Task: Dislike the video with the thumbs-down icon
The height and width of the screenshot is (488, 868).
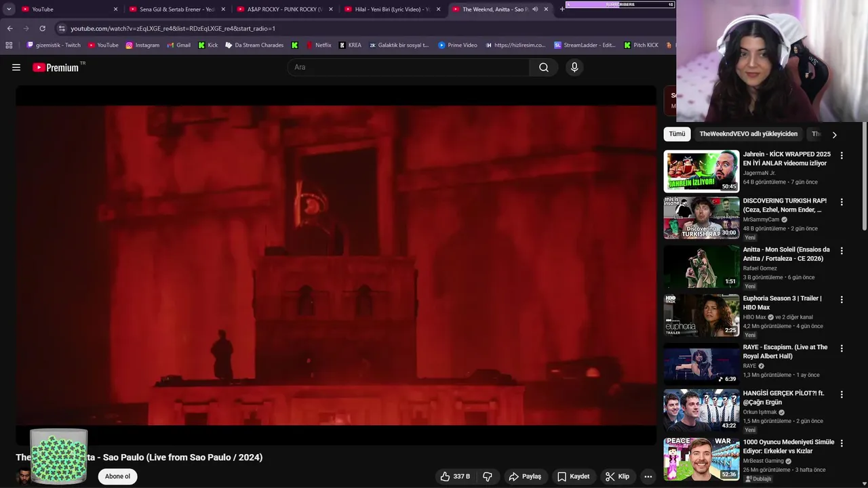Action: coord(488,476)
